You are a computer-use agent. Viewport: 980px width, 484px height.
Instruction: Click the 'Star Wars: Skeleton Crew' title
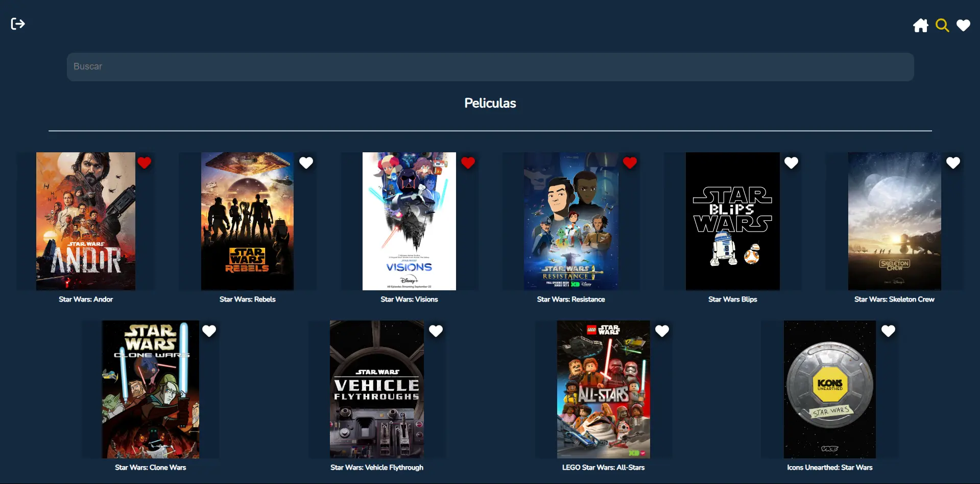tap(895, 299)
